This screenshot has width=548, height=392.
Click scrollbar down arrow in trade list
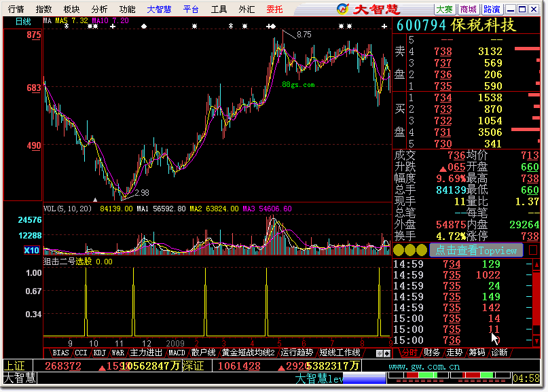(x=536, y=340)
